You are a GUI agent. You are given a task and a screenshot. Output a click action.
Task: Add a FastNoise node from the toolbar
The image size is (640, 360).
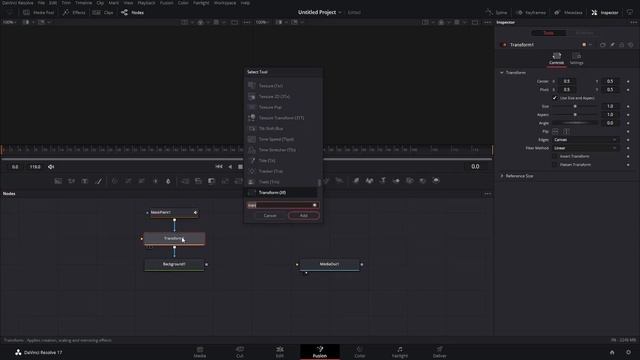pyautogui.click(x=71, y=181)
